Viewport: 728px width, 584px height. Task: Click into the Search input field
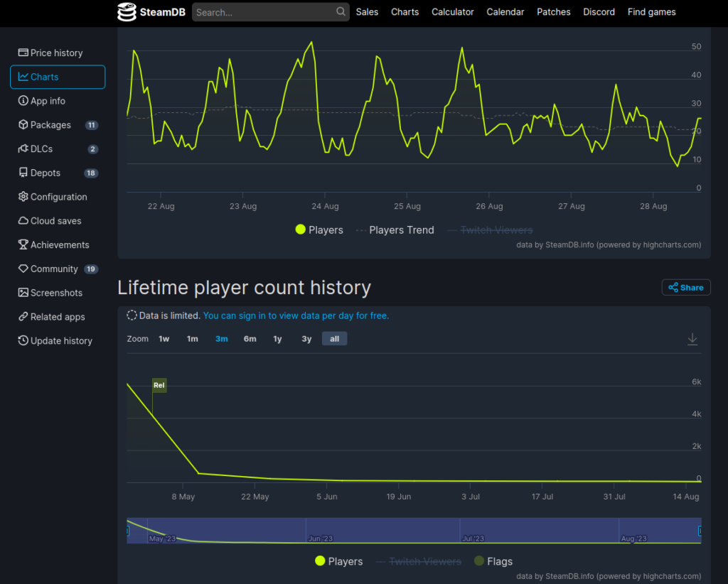(263, 12)
